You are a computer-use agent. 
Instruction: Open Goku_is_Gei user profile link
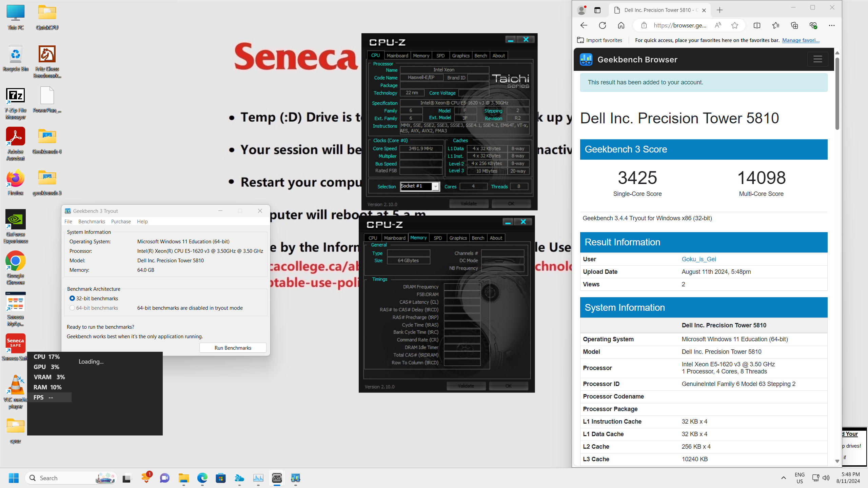click(699, 259)
